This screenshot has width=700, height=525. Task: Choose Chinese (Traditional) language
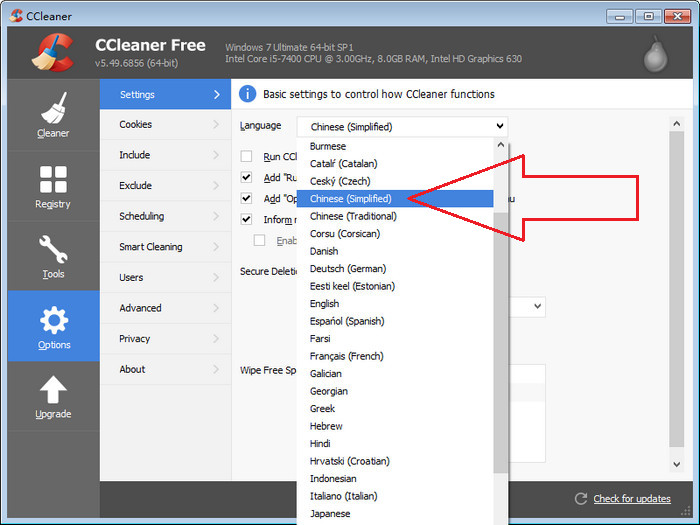tap(395, 216)
